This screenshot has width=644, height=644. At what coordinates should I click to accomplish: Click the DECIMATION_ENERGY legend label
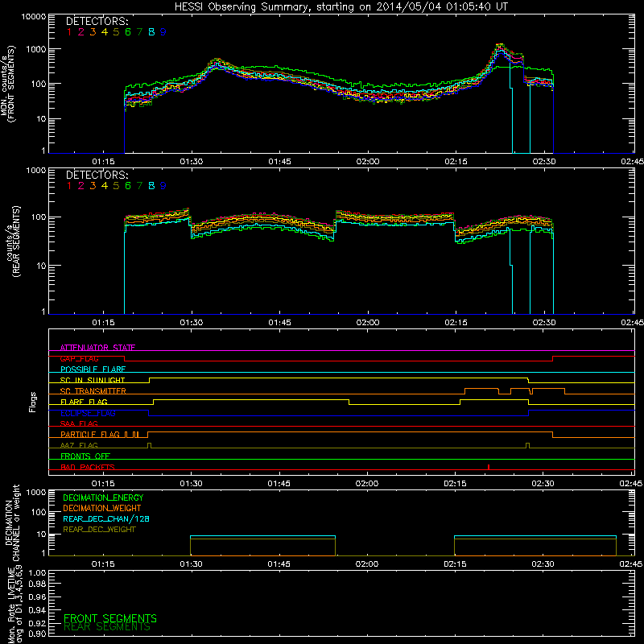pyautogui.click(x=103, y=497)
